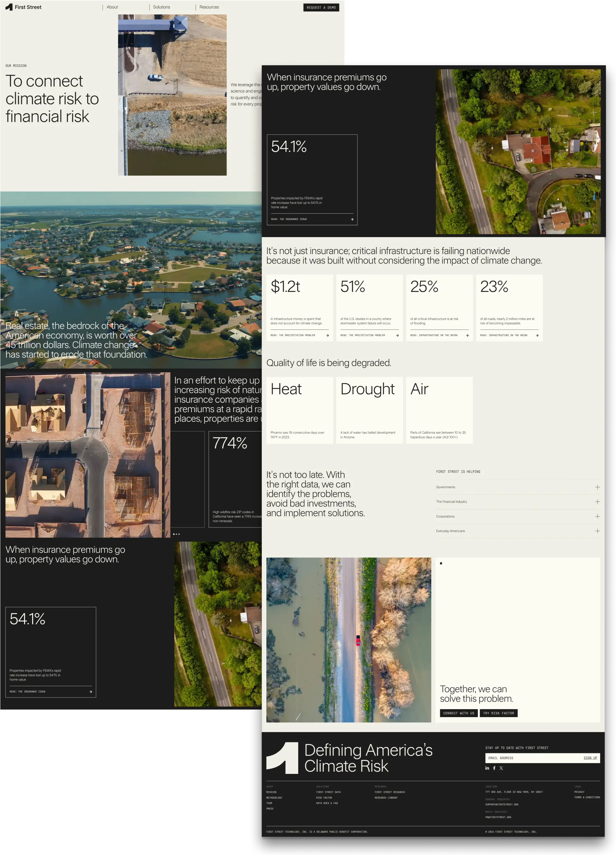Click the flooded road aerial photo with red car

(349, 640)
